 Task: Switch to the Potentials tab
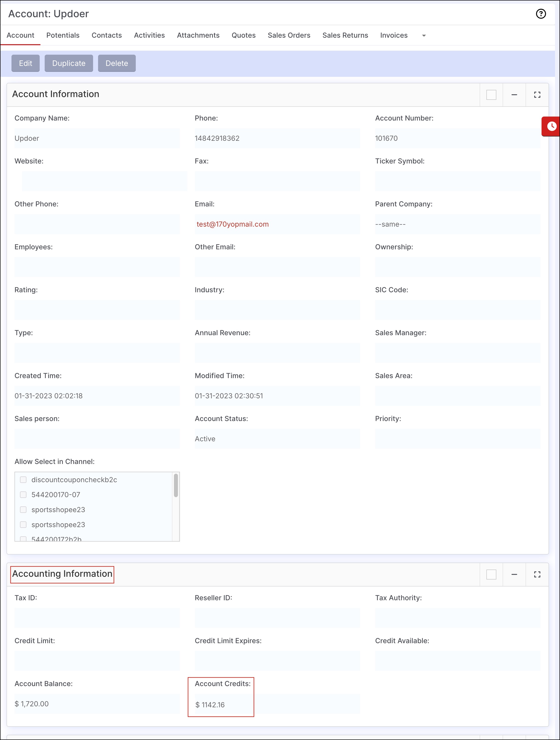pyautogui.click(x=63, y=35)
